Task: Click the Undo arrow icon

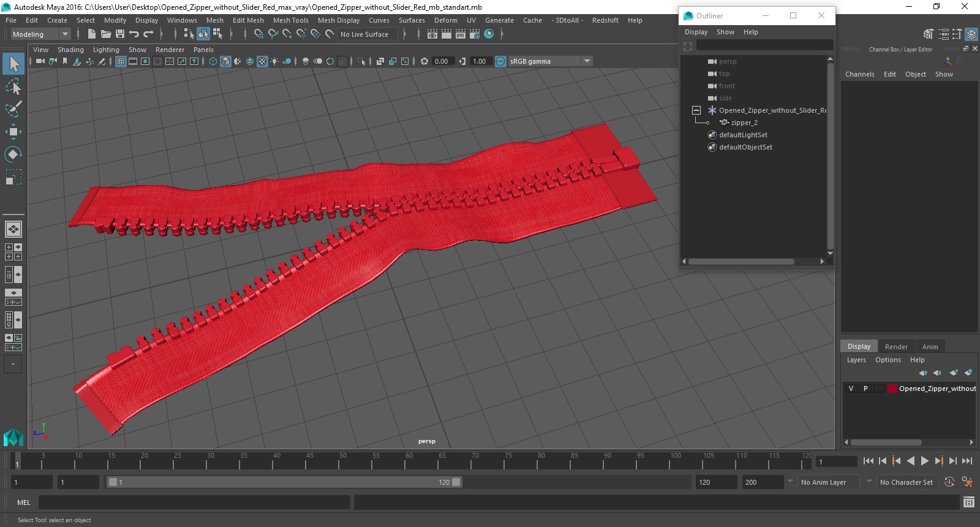Action: click(x=134, y=34)
